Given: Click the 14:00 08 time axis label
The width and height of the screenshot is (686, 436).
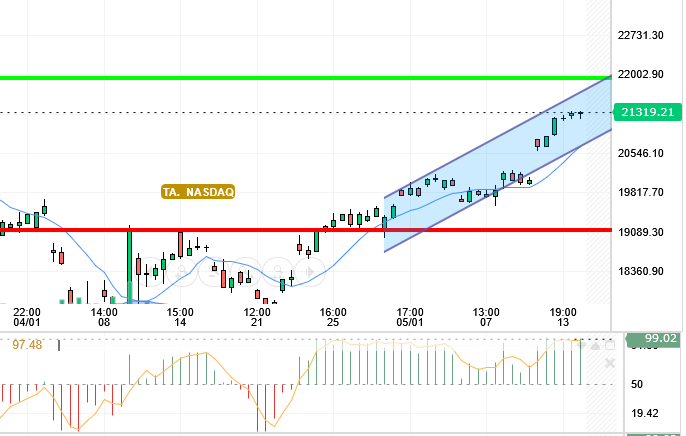Looking at the screenshot, I should point(104,317).
